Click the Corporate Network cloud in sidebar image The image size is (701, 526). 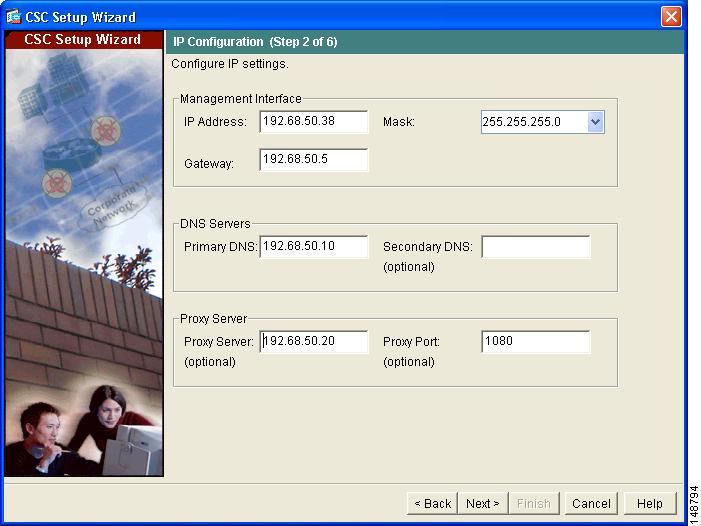(114, 208)
